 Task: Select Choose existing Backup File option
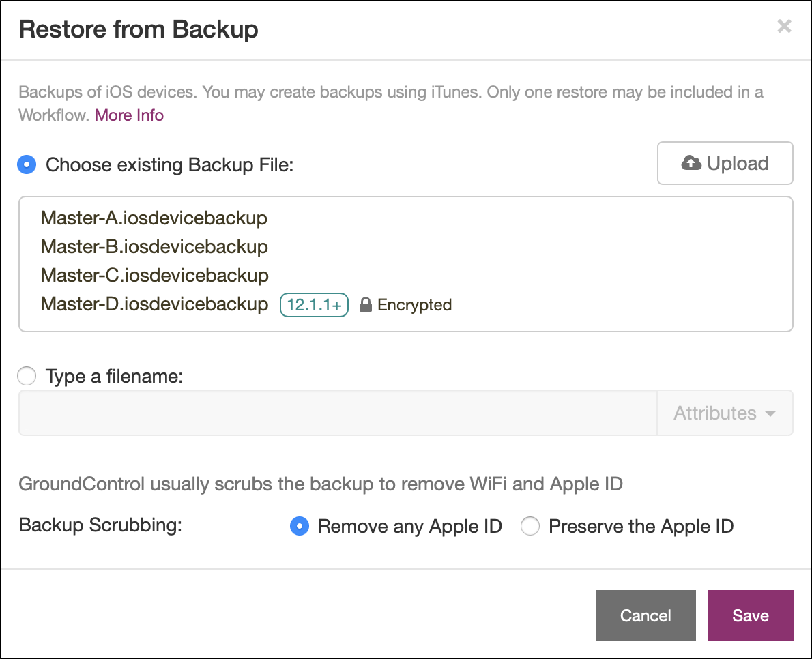(27, 164)
